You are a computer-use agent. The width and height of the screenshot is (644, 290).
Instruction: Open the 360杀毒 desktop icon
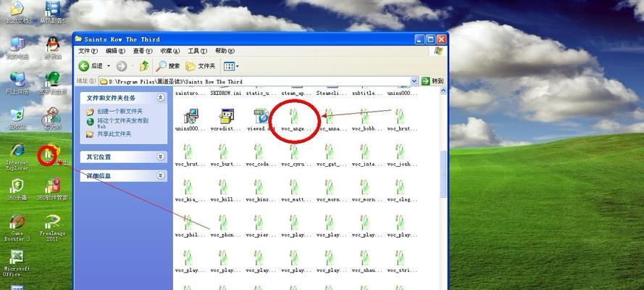tap(17, 186)
